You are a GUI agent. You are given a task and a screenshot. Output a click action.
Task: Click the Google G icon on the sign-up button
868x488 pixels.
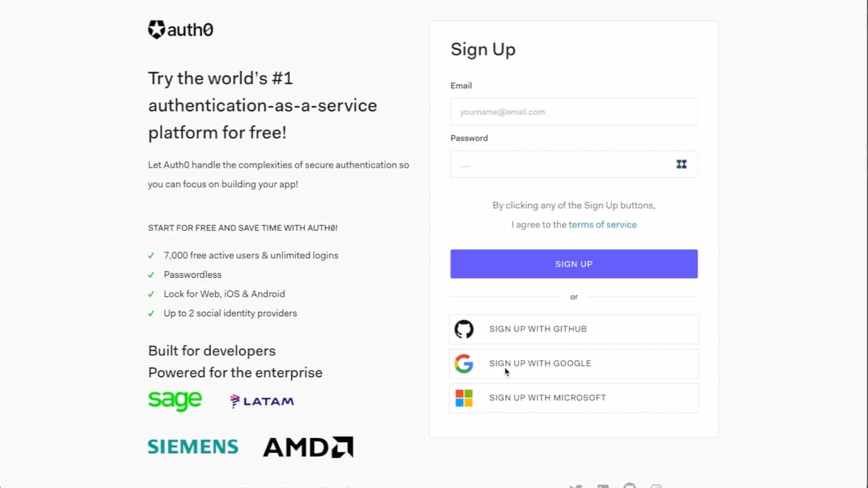[464, 363]
